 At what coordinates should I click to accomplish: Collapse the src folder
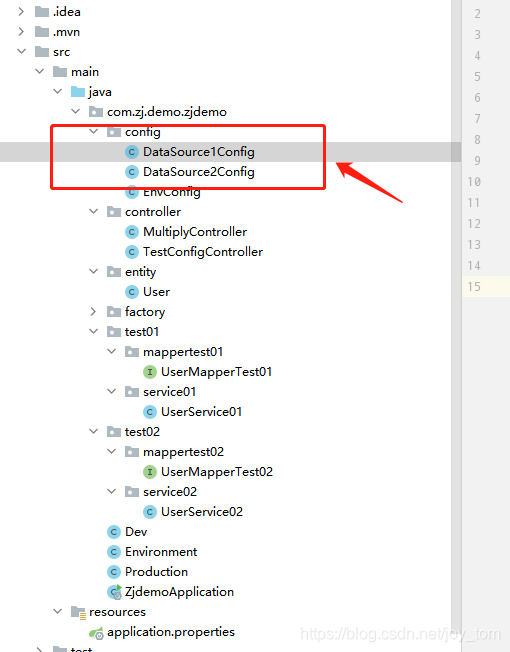[22, 51]
